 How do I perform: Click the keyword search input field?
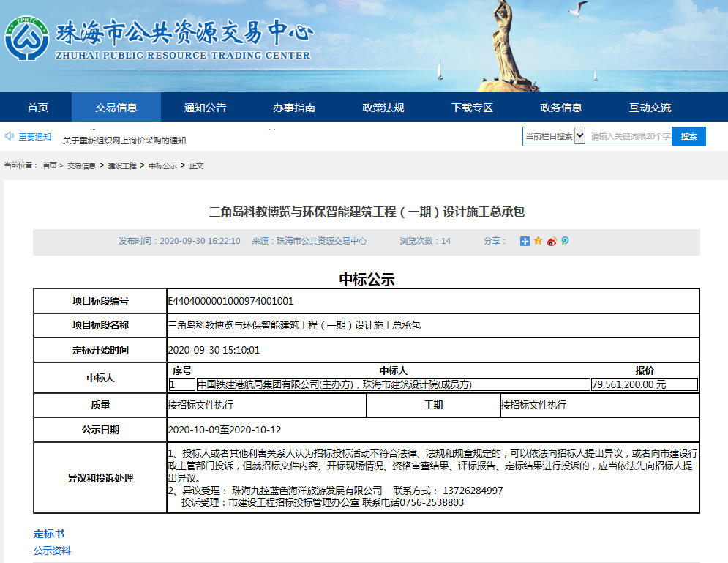(629, 136)
